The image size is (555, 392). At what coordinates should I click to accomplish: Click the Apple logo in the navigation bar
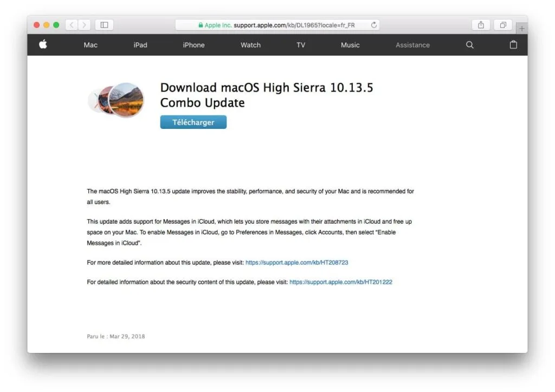coord(43,45)
